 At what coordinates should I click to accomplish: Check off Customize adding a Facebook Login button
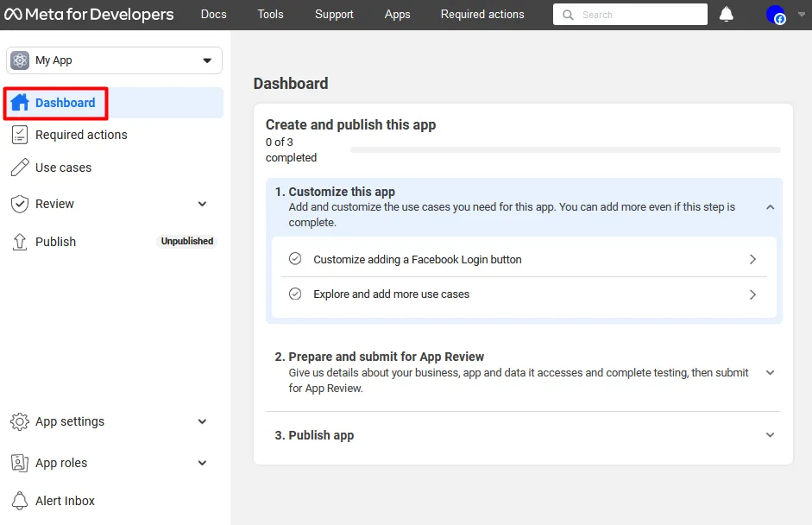click(294, 258)
